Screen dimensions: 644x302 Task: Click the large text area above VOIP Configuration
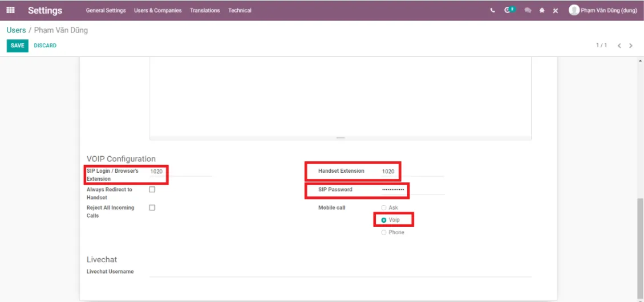(340, 96)
